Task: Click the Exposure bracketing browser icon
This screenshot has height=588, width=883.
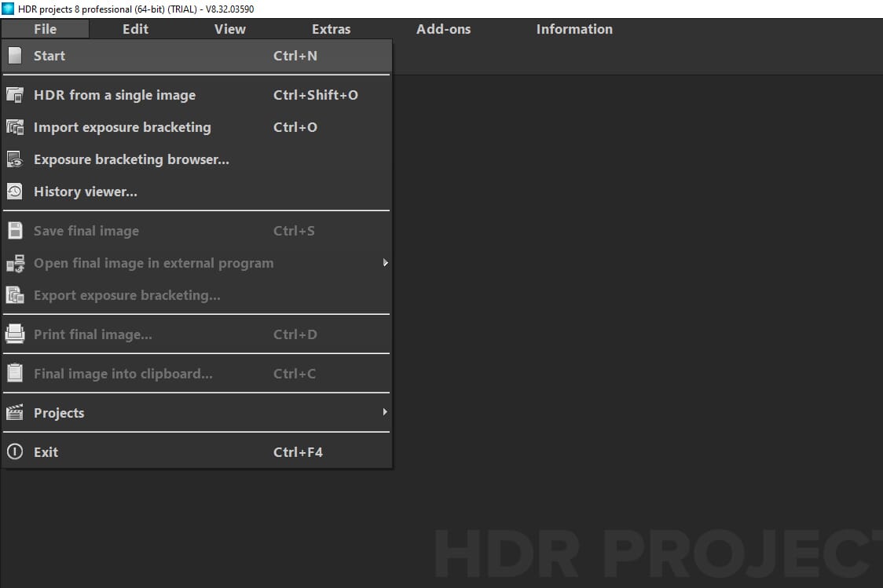Action: (x=15, y=159)
